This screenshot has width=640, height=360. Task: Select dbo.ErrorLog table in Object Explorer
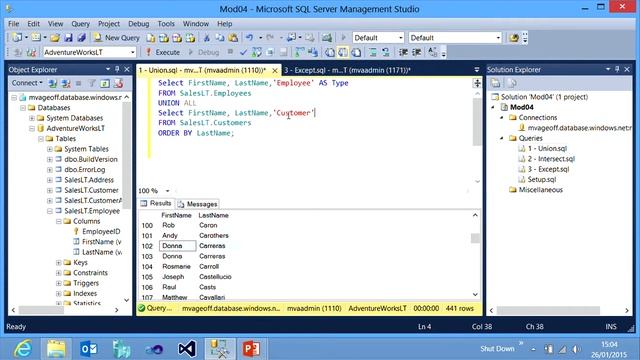[84, 169]
